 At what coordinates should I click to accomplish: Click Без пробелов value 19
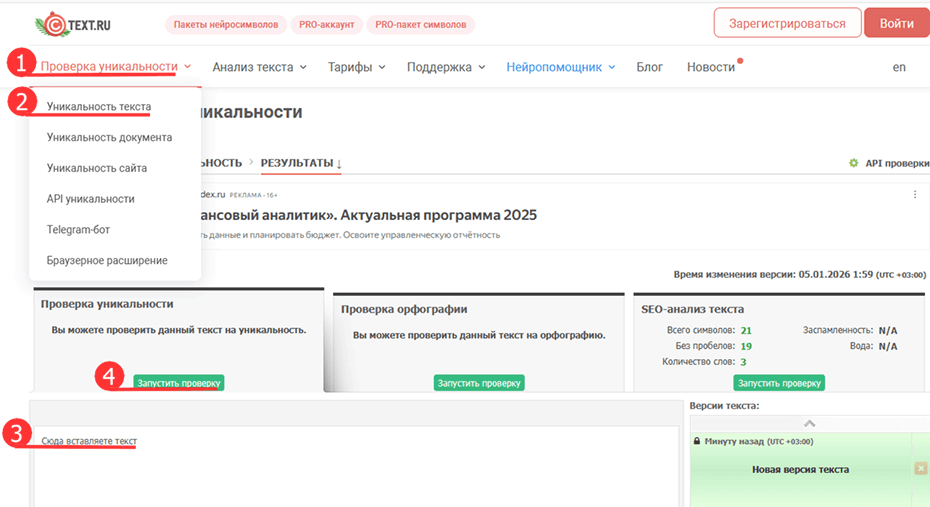click(746, 346)
